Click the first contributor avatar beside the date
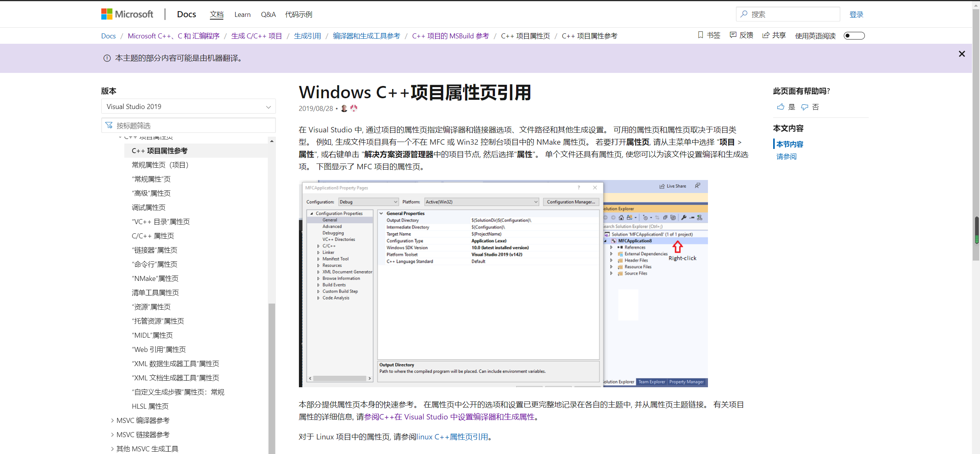 (x=344, y=108)
